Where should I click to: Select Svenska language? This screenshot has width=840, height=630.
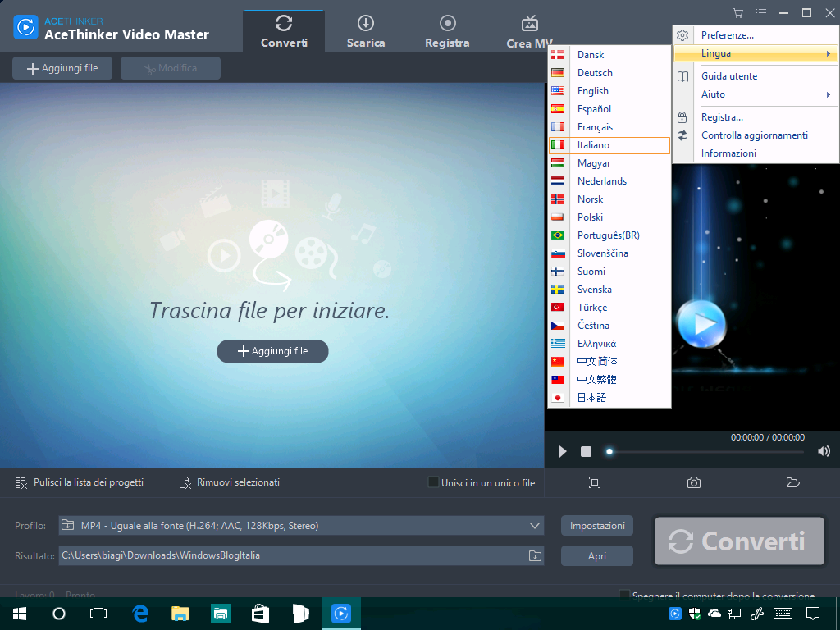coord(609,290)
